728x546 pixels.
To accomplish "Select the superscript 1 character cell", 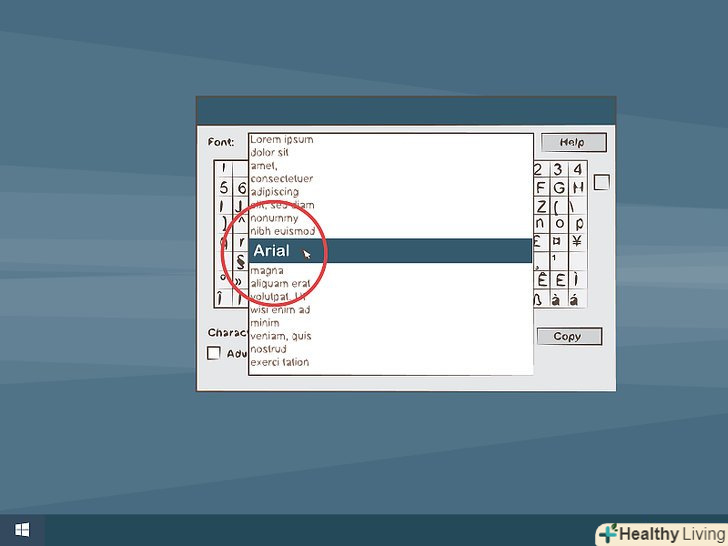I will coord(559,261).
